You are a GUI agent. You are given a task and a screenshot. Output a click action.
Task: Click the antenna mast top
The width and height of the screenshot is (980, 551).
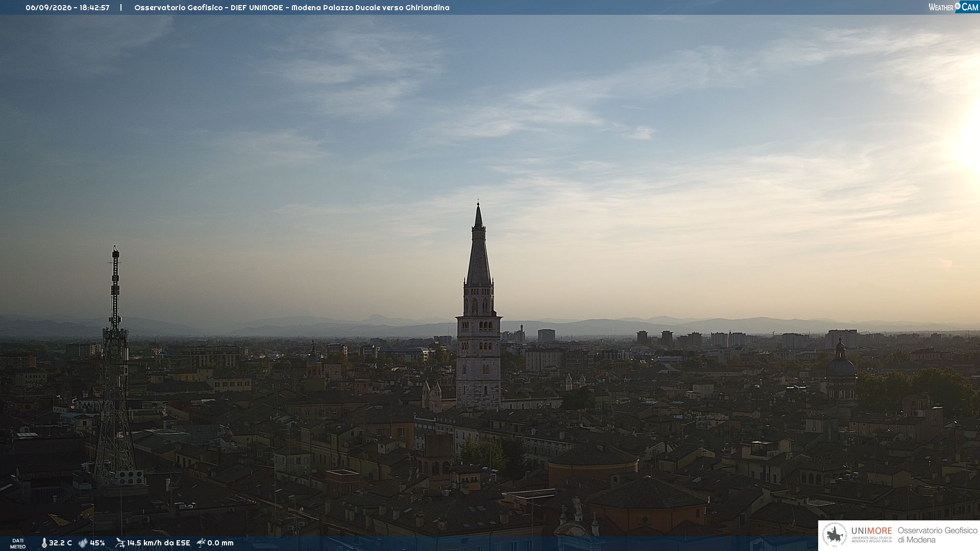click(x=115, y=253)
